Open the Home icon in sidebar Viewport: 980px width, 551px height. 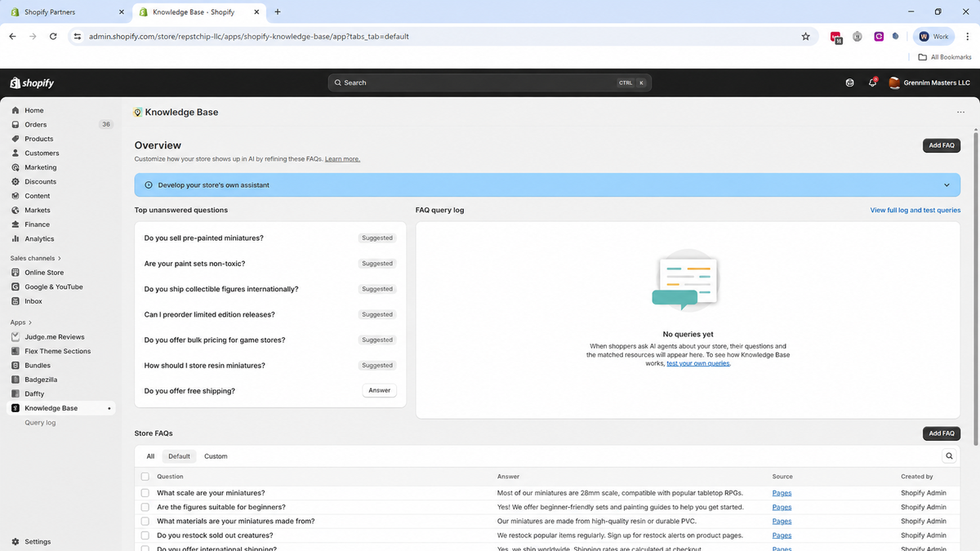pos(16,110)
